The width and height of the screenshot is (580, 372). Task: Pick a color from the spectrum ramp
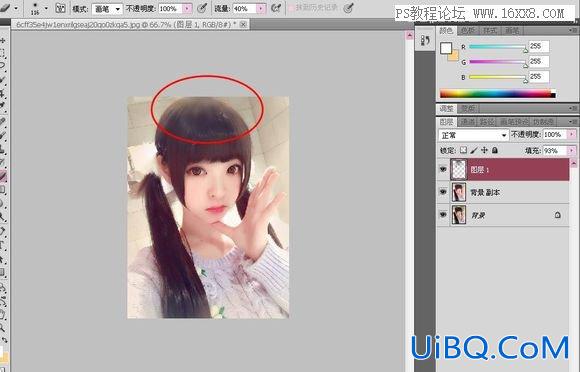tap(498, 94)
